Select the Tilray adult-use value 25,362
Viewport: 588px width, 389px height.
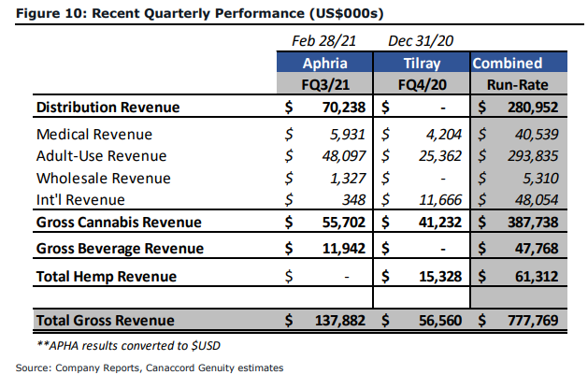[x=440, y=156]
